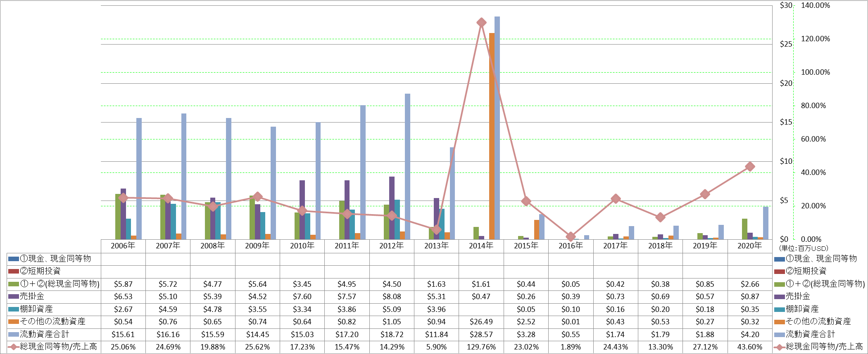Click the $15 axis label

[x=786, y=122]
